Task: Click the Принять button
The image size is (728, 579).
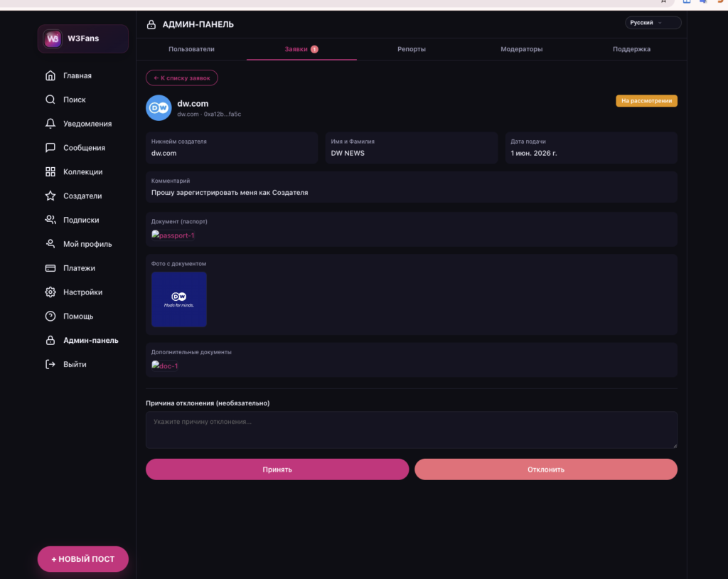Action: [x=277, y=469]
